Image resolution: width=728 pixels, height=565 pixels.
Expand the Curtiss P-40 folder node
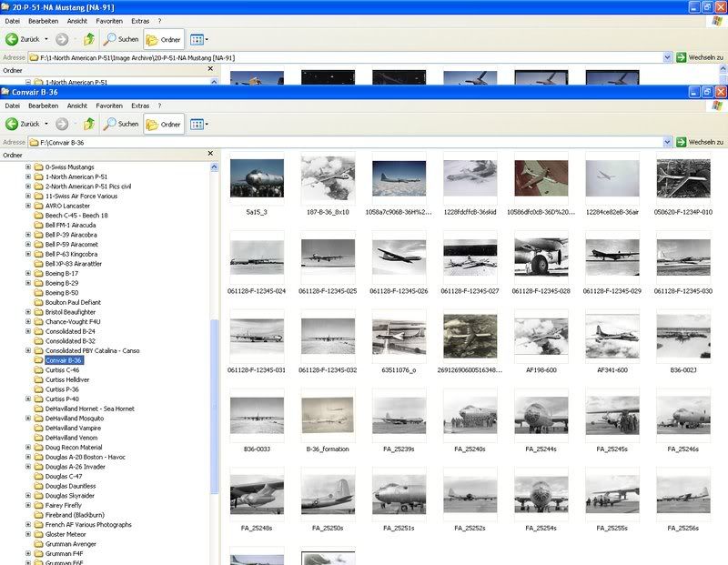pyautogui.click(x=28, y=399)
